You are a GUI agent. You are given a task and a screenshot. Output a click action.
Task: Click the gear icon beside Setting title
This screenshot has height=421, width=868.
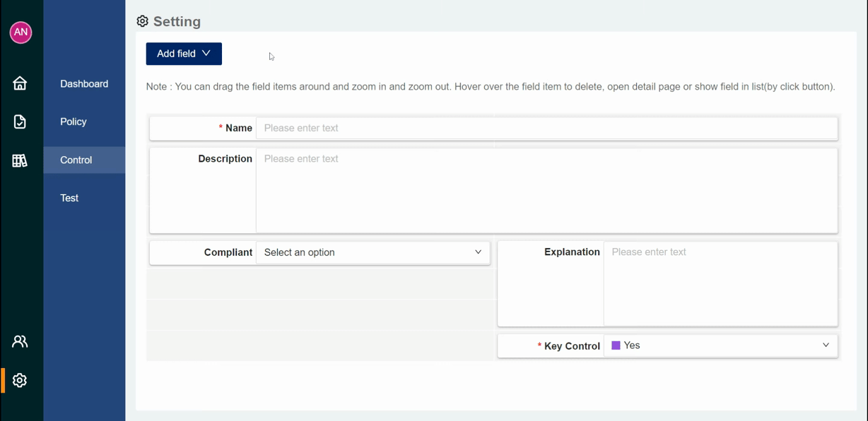click(143, 21)
